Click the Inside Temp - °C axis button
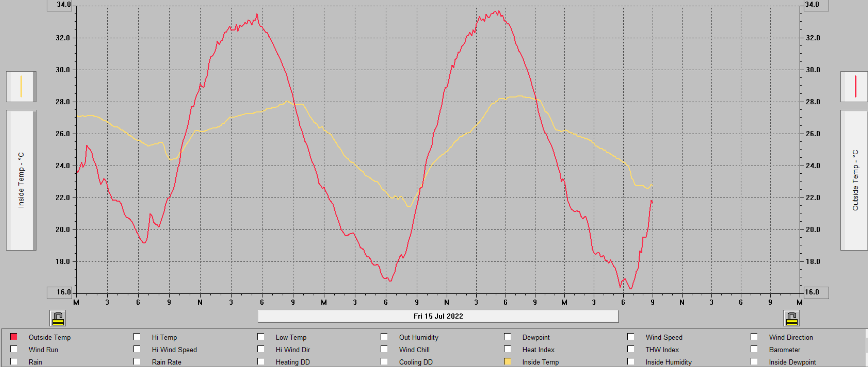The width and height of the screenshot is (868, 367). (21, 180)
